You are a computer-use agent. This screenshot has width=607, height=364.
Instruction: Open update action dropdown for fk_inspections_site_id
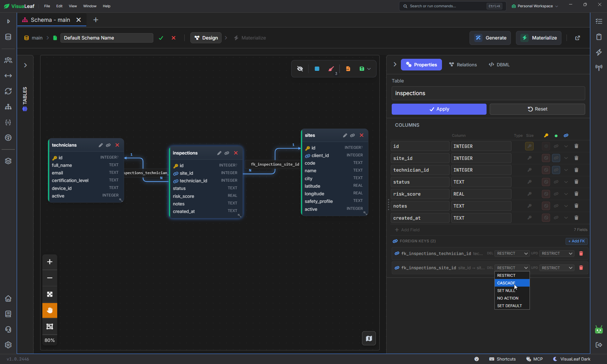coord(557,268)
